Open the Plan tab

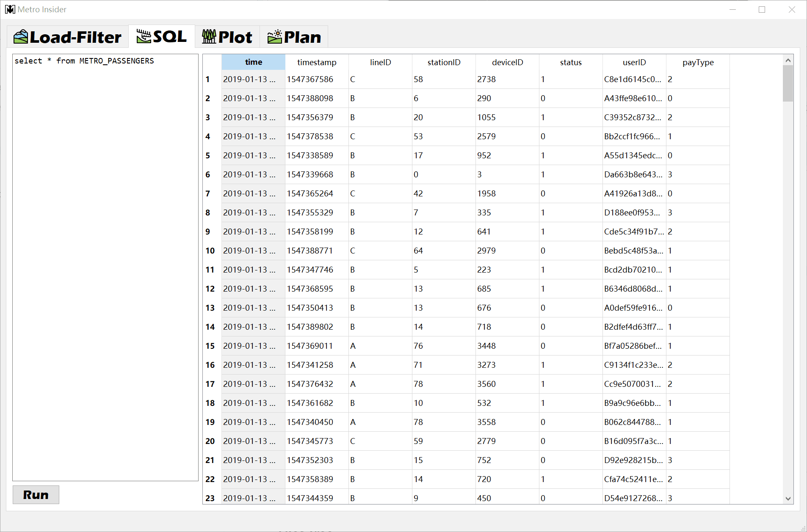[x=294, y=37]
